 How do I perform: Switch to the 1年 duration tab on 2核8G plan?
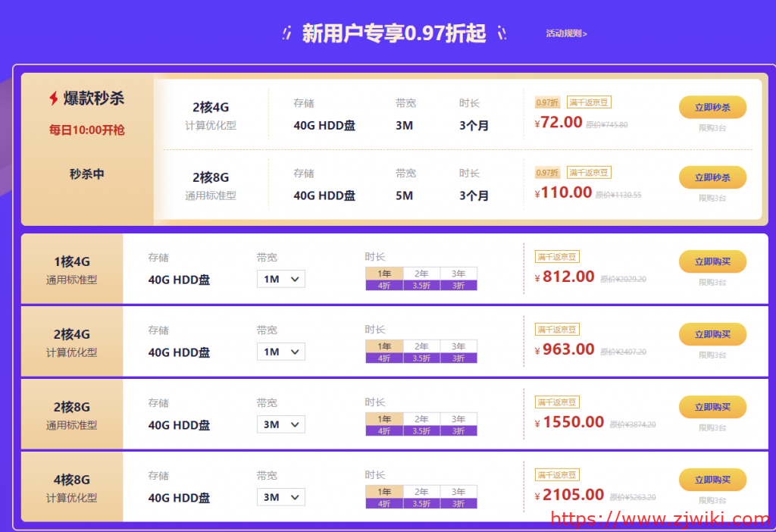pyautogui.click(x=384, y=419)
